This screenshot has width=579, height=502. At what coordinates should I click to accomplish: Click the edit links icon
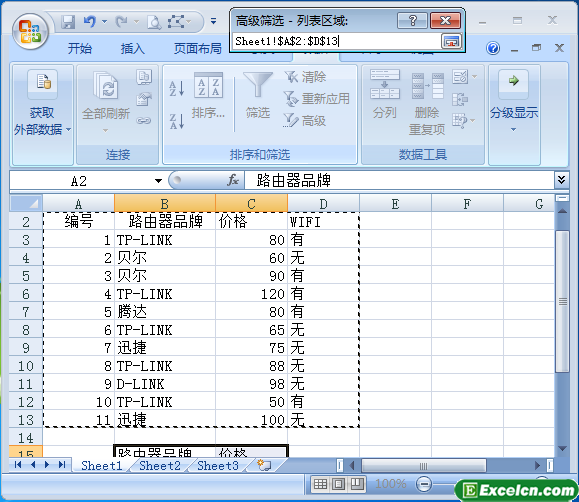(144, 120)
